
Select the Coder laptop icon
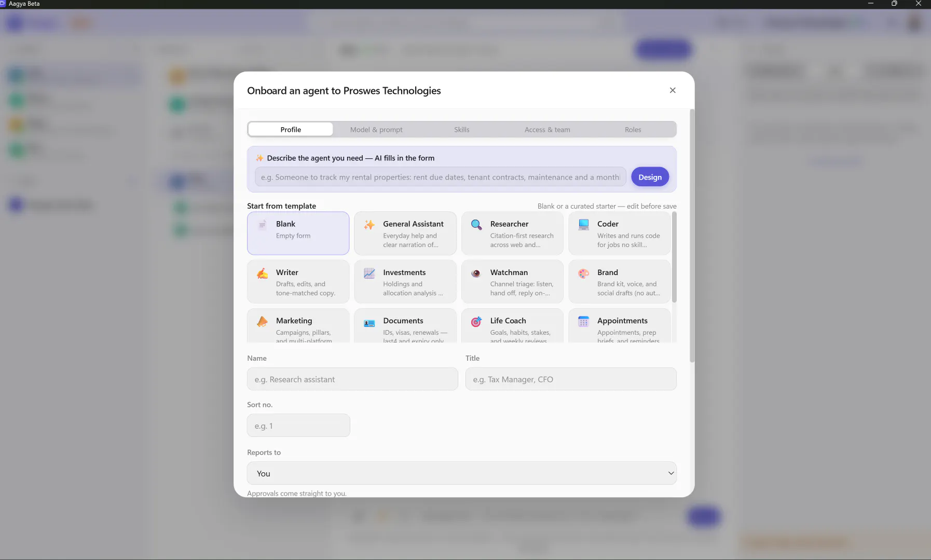tap(583, 225)
